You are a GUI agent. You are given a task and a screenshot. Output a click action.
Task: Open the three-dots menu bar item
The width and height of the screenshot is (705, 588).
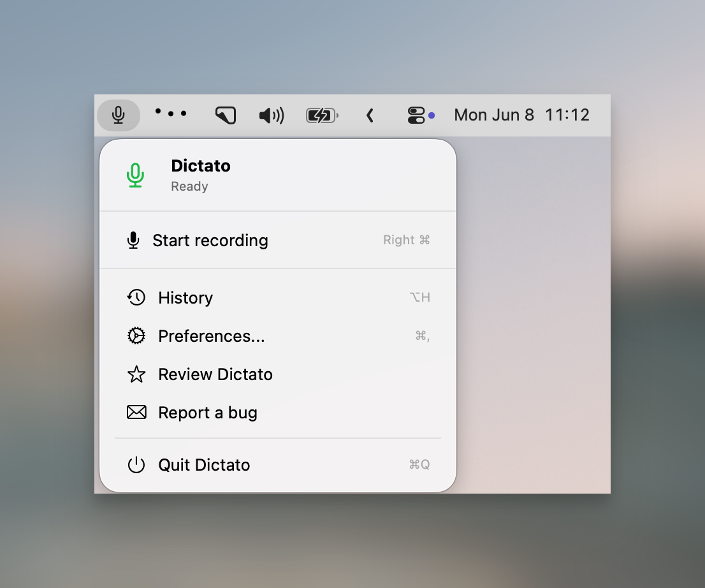[x=171, y=112]
